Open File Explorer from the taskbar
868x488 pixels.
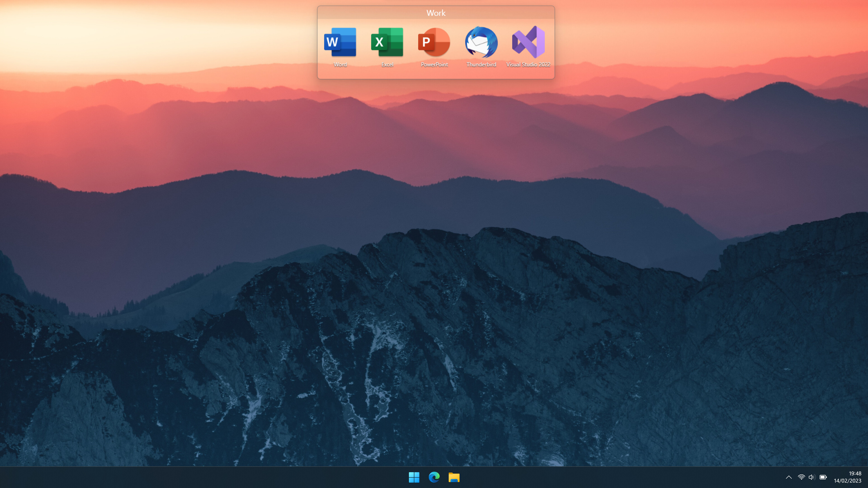(x=454, y=477)
